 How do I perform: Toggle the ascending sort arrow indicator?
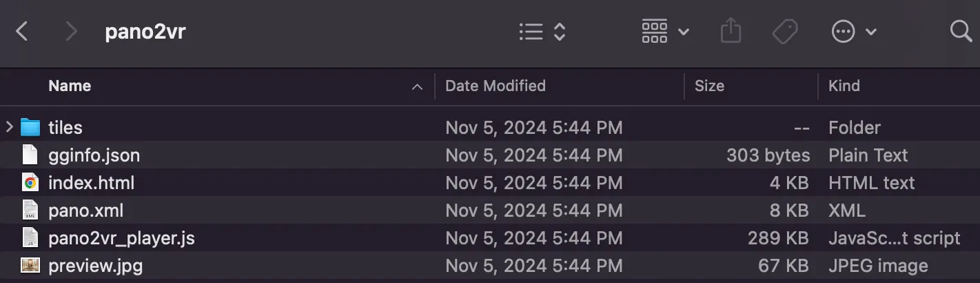pos(416,87)
